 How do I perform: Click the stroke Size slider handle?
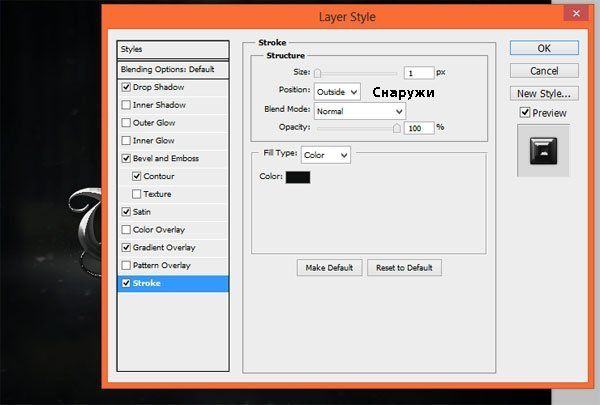(318, 73)
